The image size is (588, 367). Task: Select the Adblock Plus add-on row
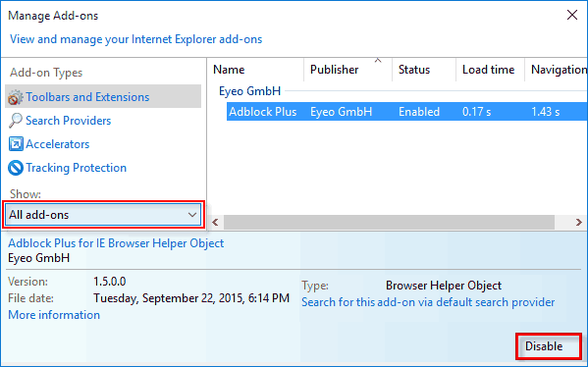[406, 112]
